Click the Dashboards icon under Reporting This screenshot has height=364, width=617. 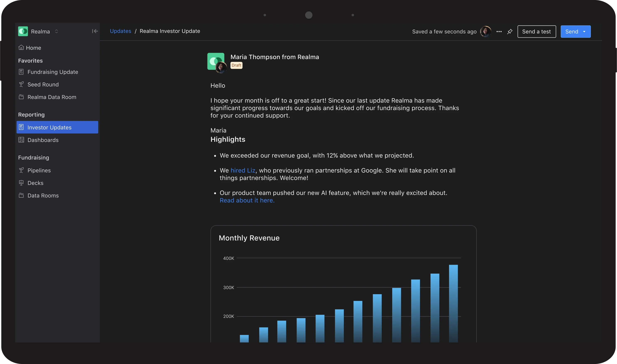pyautogui.click(x=21, y=140)
